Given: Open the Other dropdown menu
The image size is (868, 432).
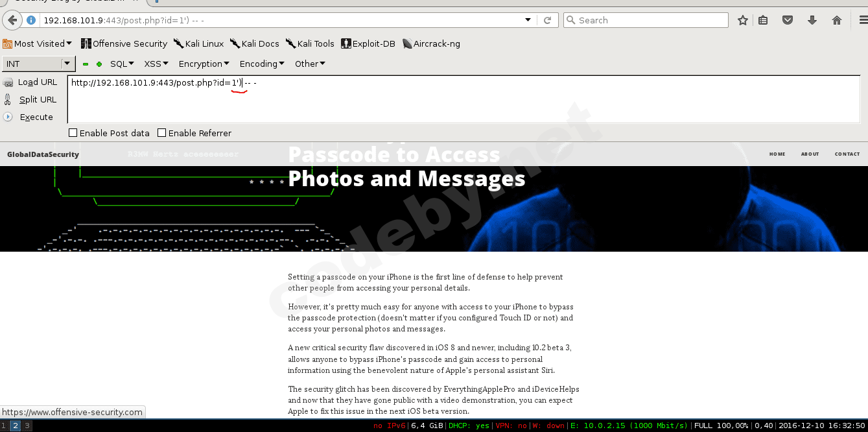Looking at the screenshot, I should (310, 64).
